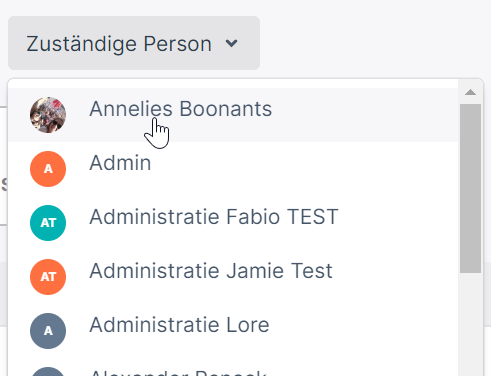The width and height of the screenshot is (491, 376).
Task: Click empty space right of Admin name
Action: click(300, 169)
